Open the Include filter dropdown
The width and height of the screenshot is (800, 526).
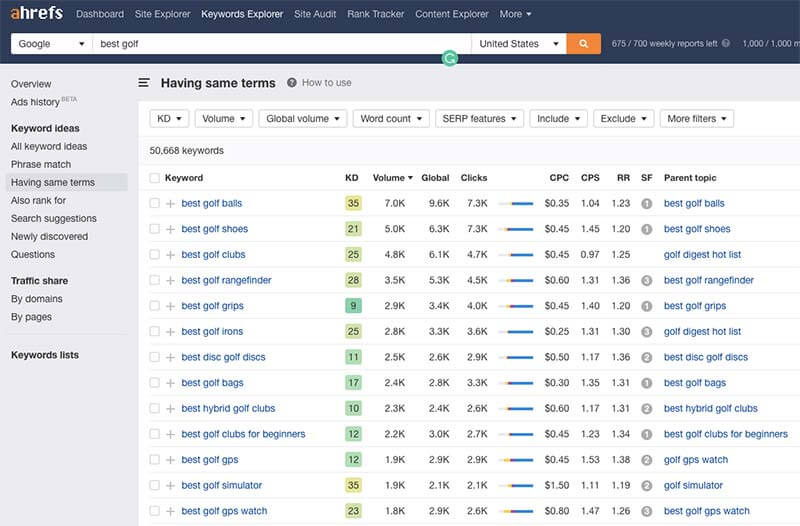click(558, 118)
